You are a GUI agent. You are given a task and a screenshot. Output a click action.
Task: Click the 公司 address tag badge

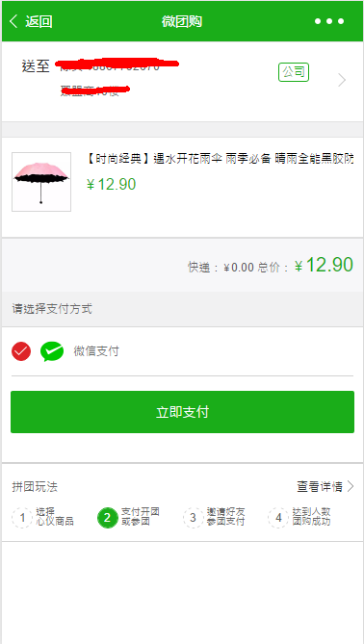click(294, 72)
